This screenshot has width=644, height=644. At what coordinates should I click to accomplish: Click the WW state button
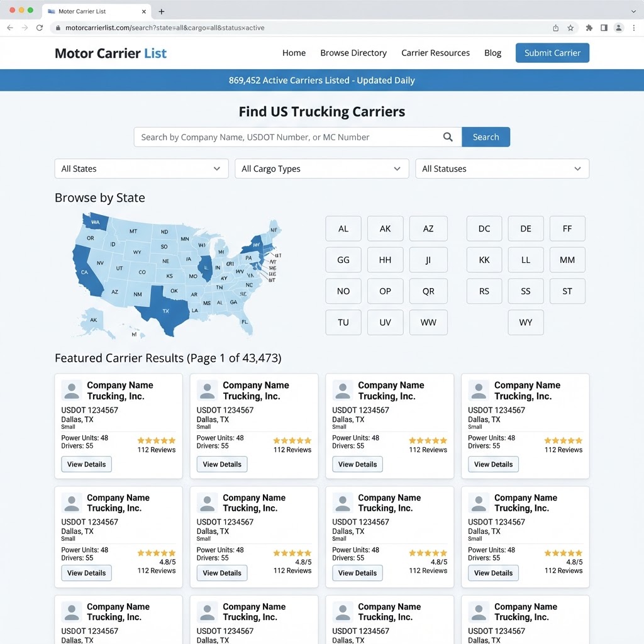[x=428, y=323]
